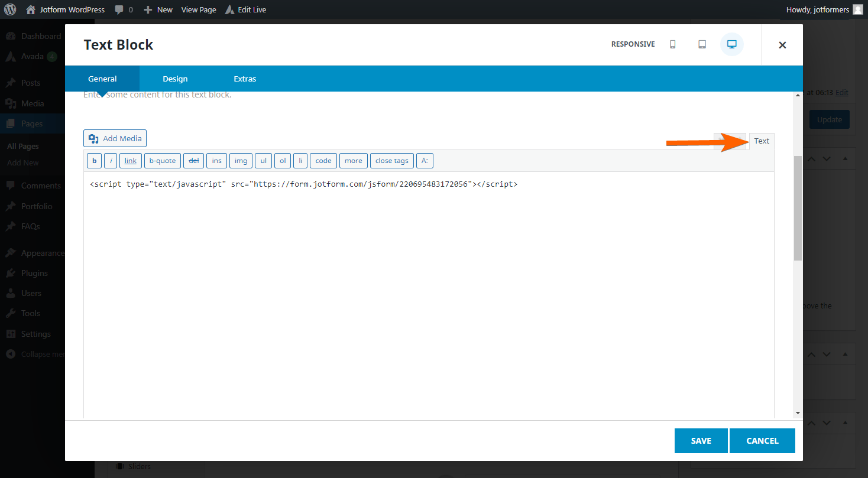Click the scrollbar down arrow in dialog
Viewport: 868px width, 478px height.
798,413
